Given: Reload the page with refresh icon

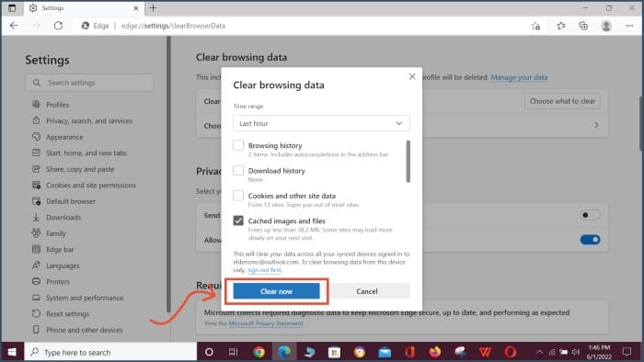Looking at the screenshot, I should click(58, 26).
